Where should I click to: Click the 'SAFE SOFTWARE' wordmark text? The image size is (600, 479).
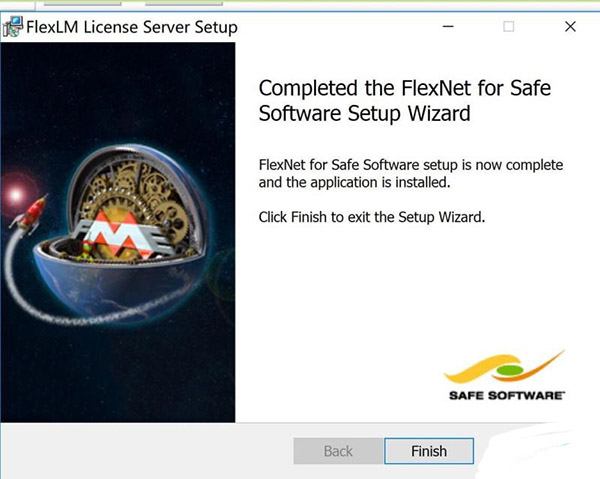(507, 395)
